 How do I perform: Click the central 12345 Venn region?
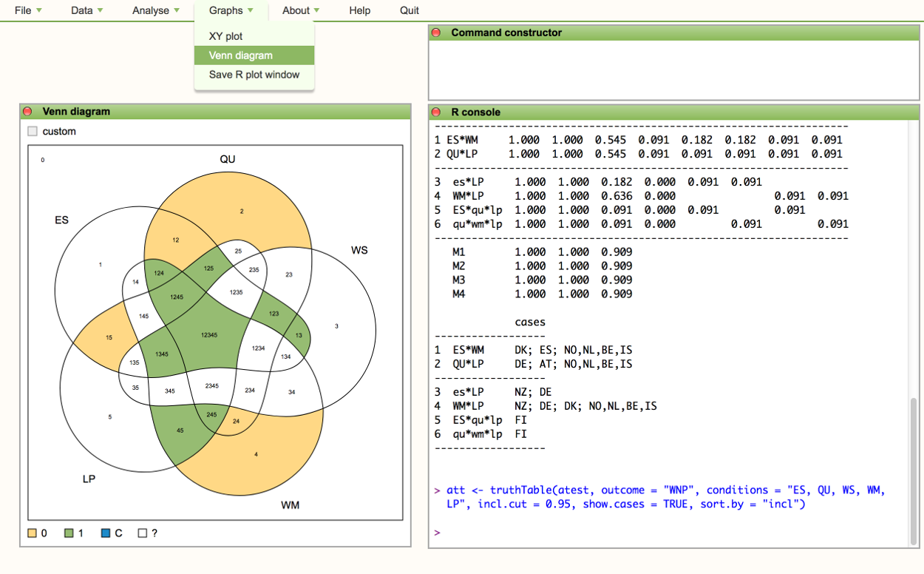click(x=208, y=335)
